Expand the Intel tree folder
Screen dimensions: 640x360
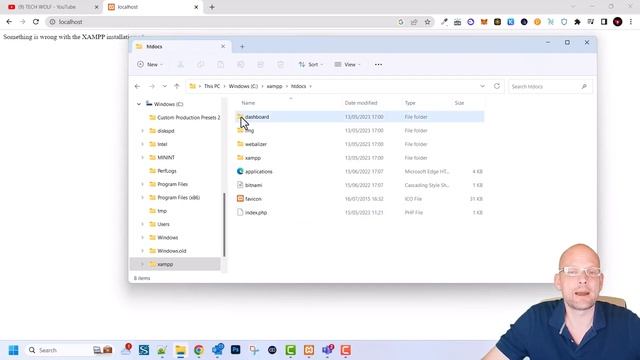pos(142,144)
